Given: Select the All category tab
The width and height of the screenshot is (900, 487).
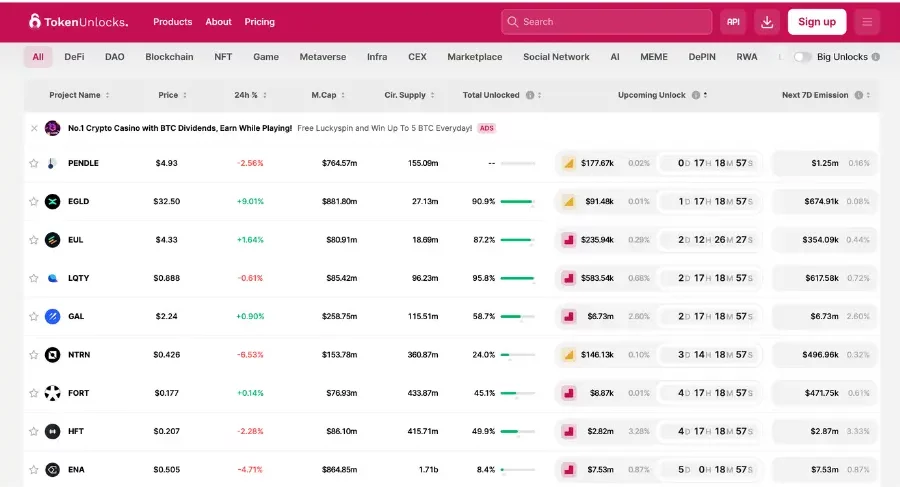Looking at the screenshot, I should (x=38, y=57).
